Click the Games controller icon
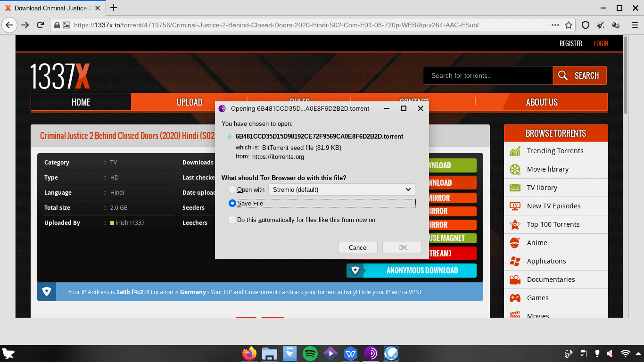The width and height of the screenshot is (644, 362). (x=515, y=298)
